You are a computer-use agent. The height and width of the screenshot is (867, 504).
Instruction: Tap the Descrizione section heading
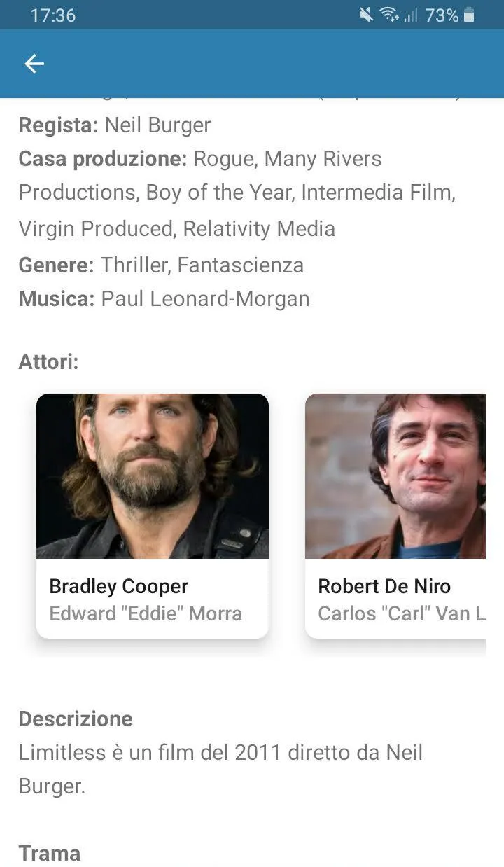tap(76, 719)
